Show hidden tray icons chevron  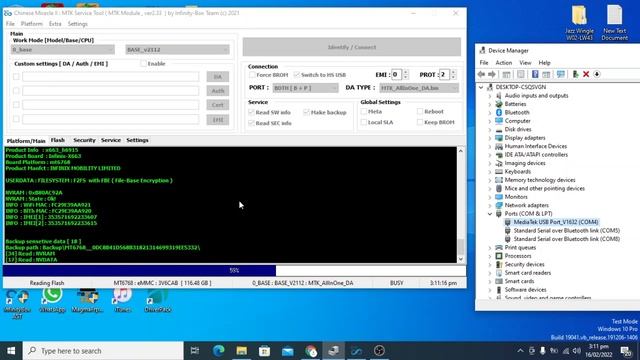coord(520,351)
